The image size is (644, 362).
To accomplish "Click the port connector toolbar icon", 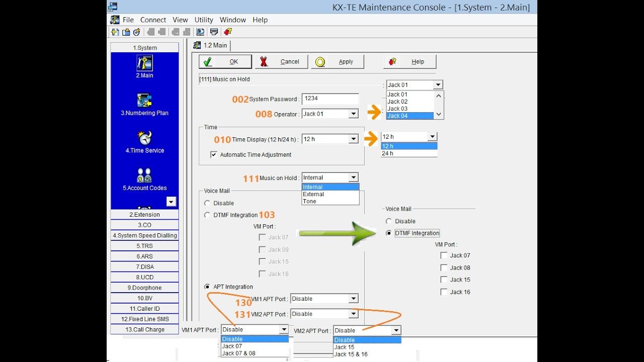I will (214, 32).
